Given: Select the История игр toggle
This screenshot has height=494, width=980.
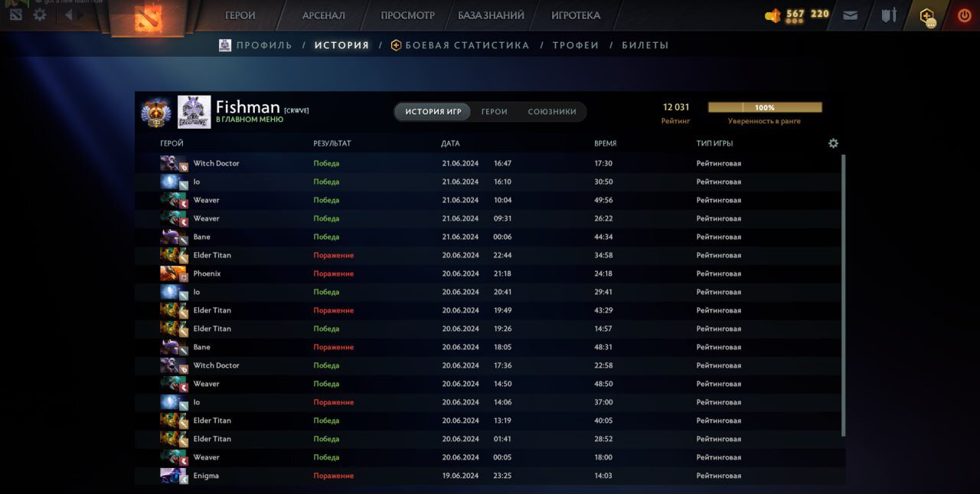Looking at the screenshot, I should [433, 112].
